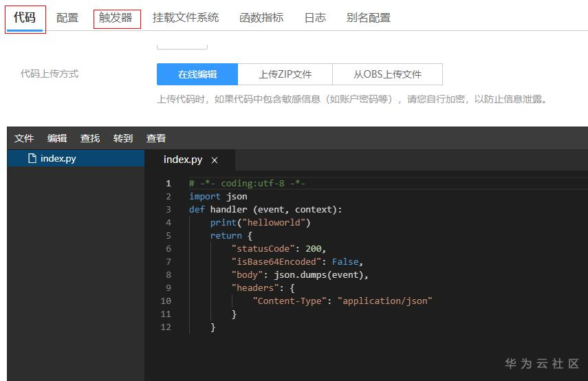Image resolution: width=588 pixels, height=381 pixels.
Task: Open the 别名配置 tab
Action: (x=369, y=18)
